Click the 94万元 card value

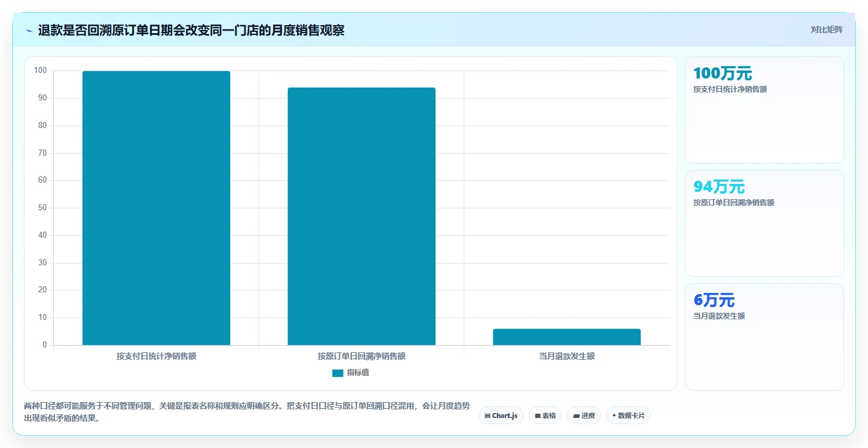pos(719,187)
